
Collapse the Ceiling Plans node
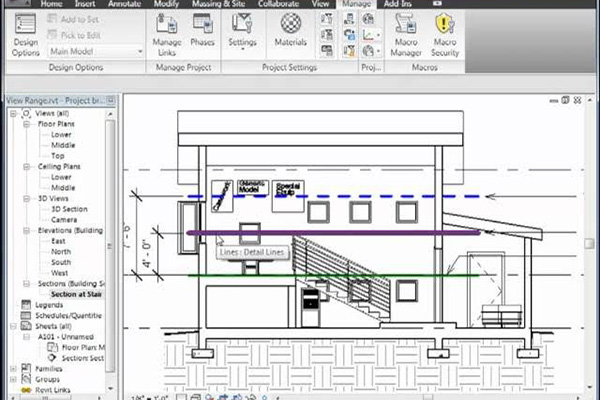pos(26,167)
